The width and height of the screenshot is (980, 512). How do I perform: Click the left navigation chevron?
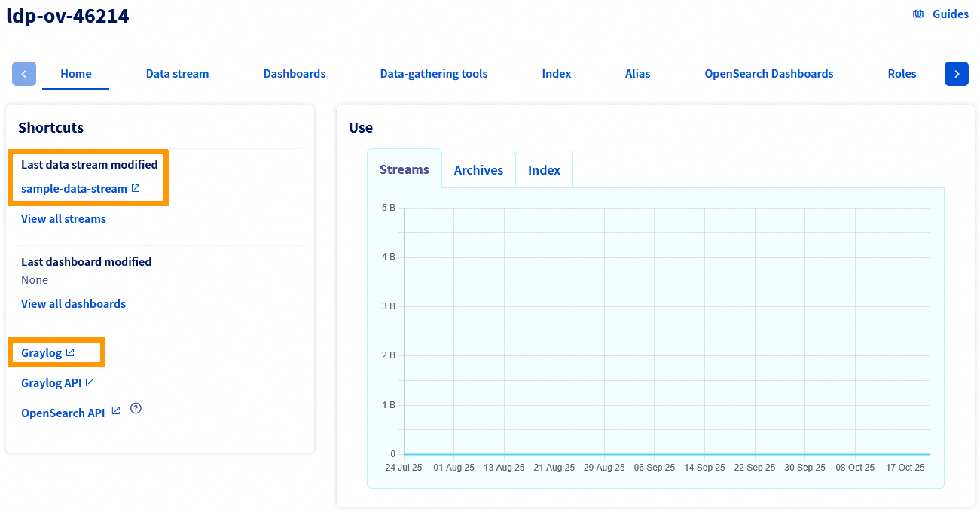tap(23, 73)
